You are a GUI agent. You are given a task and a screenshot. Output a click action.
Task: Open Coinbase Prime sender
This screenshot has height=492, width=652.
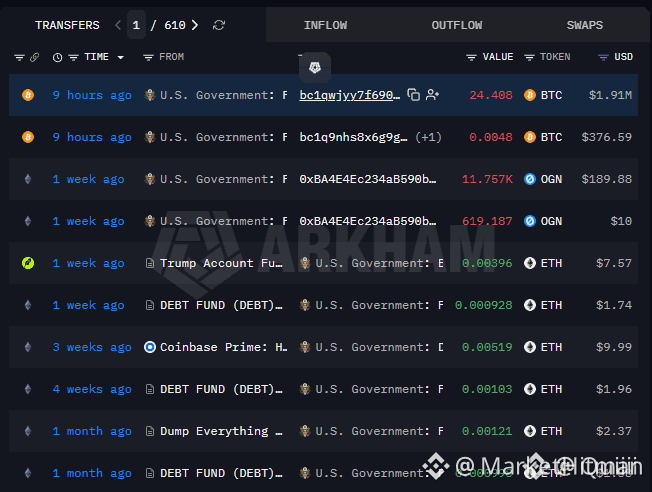click(223, 347)
